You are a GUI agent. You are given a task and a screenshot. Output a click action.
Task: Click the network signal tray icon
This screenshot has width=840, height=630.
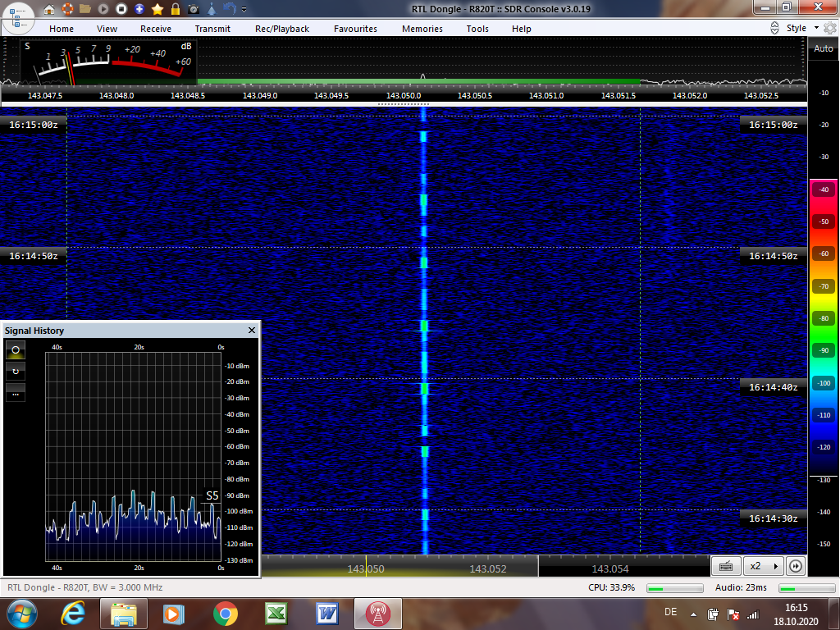[x=753, y=614]
